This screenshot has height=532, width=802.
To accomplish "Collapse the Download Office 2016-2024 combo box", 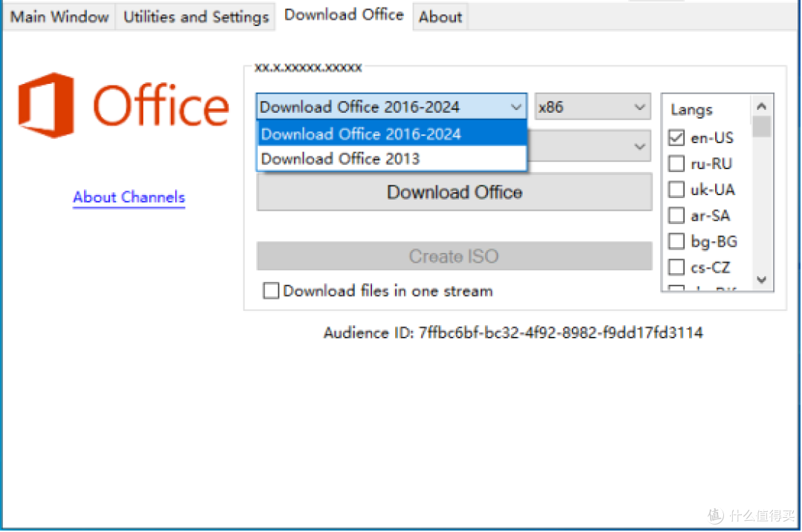I will (x=391, y=107).
